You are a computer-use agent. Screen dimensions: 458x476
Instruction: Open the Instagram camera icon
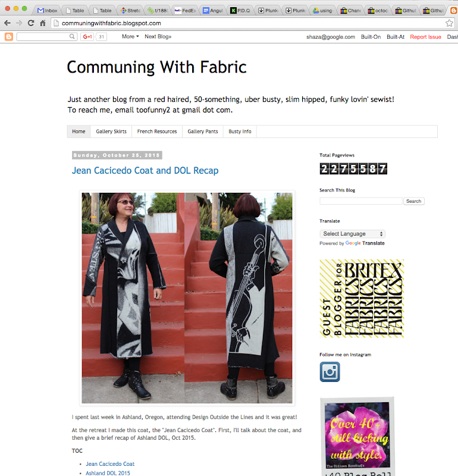click(330, 371)
